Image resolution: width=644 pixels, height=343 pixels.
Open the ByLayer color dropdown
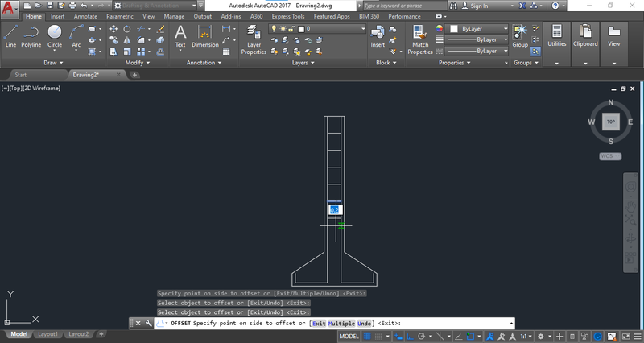pyautogui.click(x=478, y=28)
